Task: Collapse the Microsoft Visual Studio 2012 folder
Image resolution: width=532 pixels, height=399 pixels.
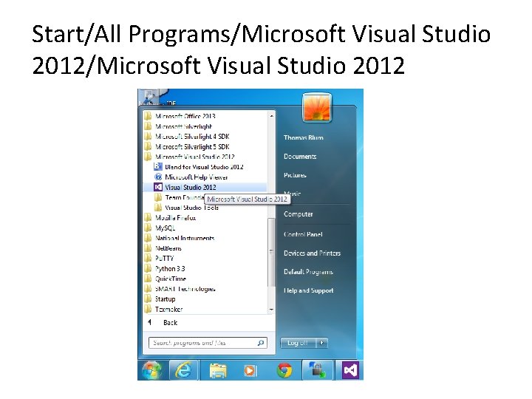Action: click(189, 157)
